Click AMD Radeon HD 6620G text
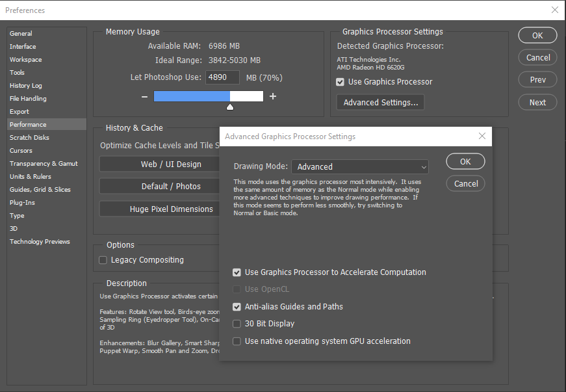 370,68
